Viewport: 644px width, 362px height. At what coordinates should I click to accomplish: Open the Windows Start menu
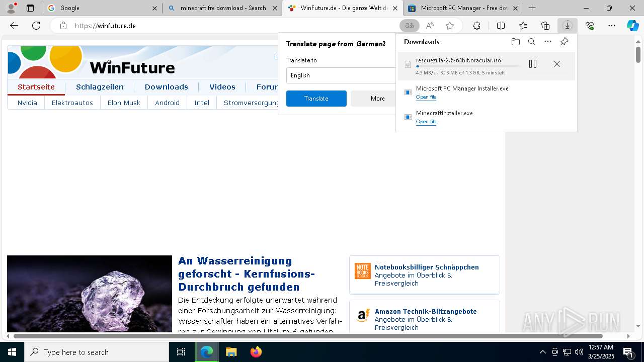coord(12,352)
